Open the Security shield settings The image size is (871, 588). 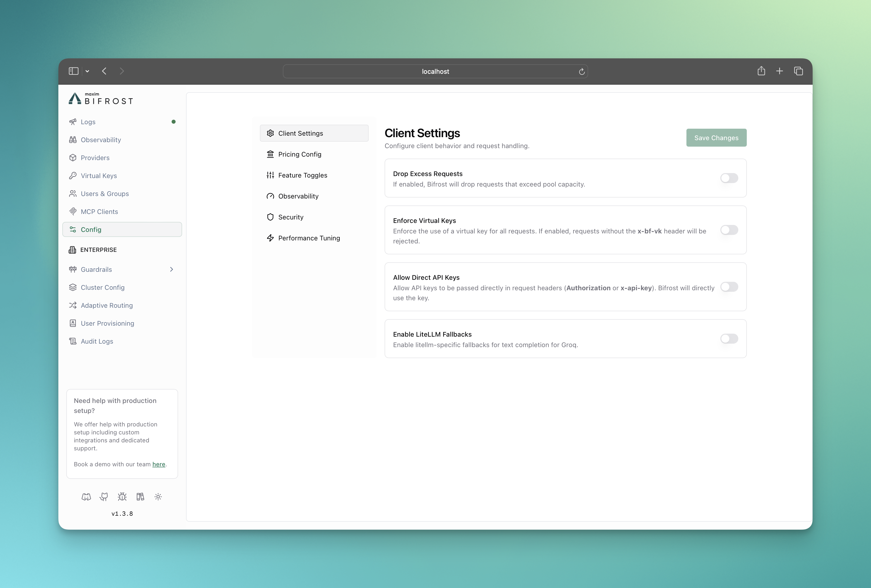[x=291, y=217]
